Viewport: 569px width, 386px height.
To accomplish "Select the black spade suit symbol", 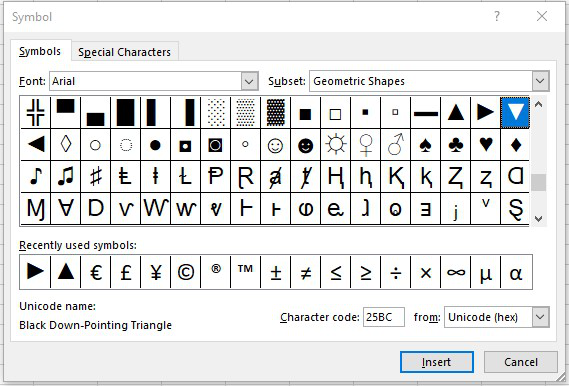I will [x=426, y=145].
